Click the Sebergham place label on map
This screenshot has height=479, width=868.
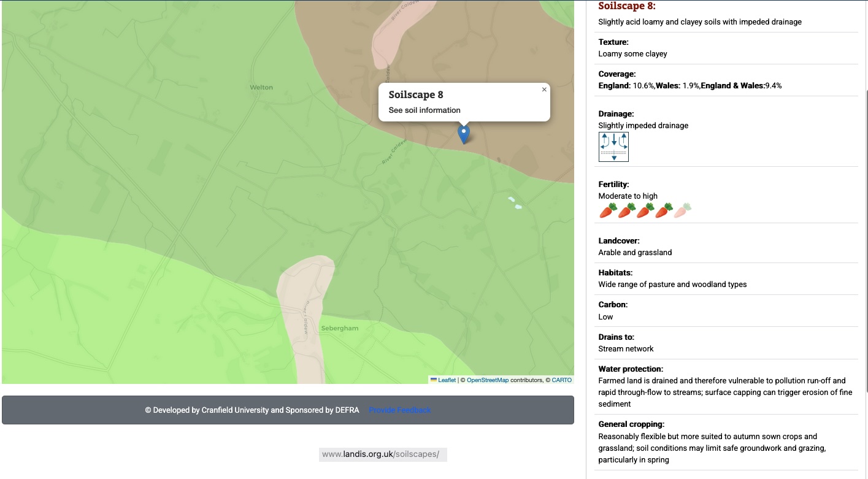[339, 329]
